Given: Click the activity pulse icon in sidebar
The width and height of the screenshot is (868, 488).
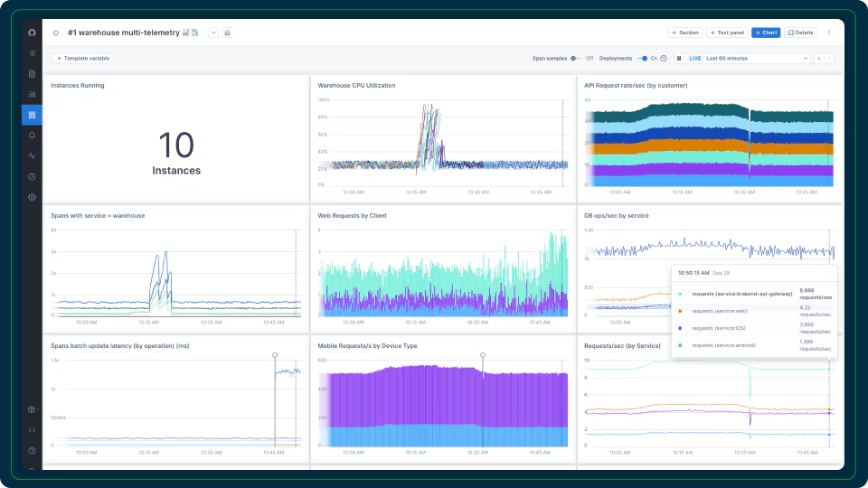Looking at the screenshot, I should [33, 156].
